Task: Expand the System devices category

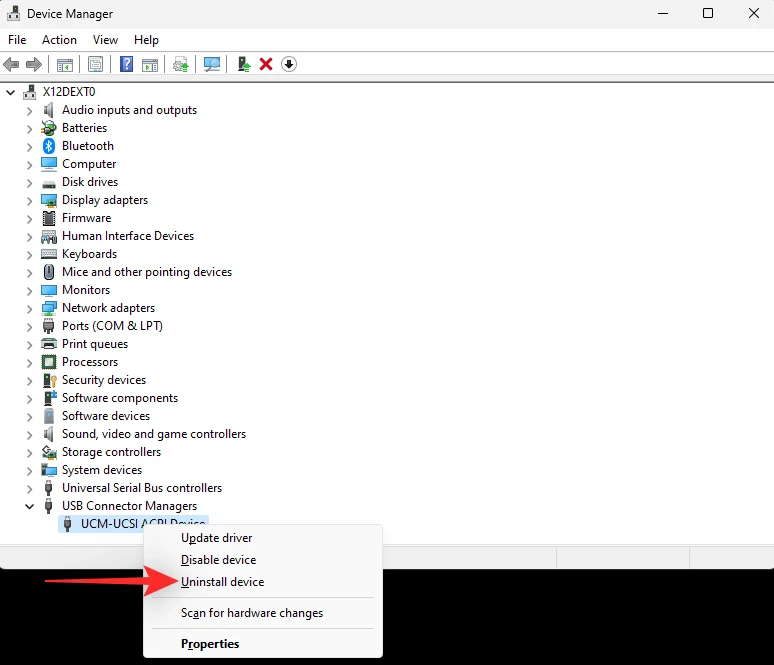Action: pyautogui.click(x=29, y=470)
